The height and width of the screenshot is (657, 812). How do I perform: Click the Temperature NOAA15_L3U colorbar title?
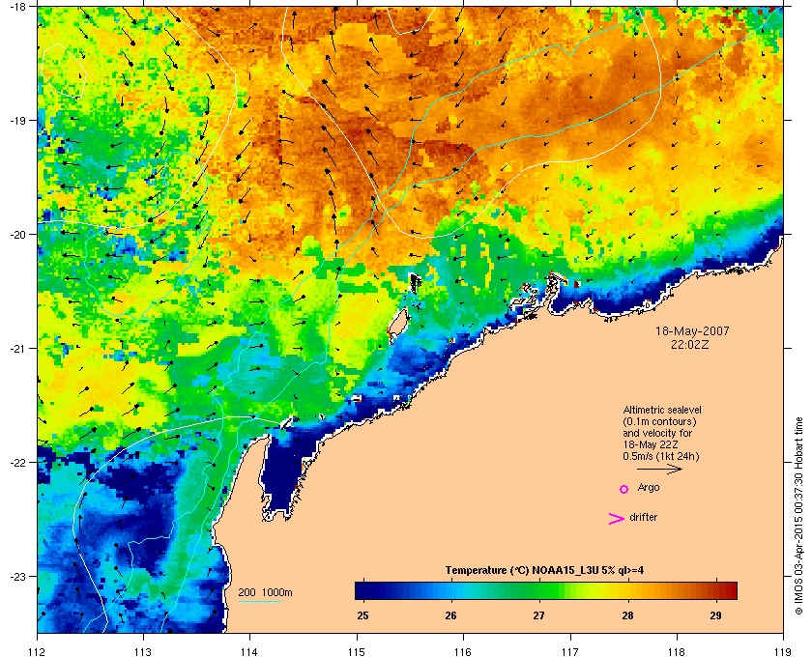pyautogui.click(x=545, y=571)
